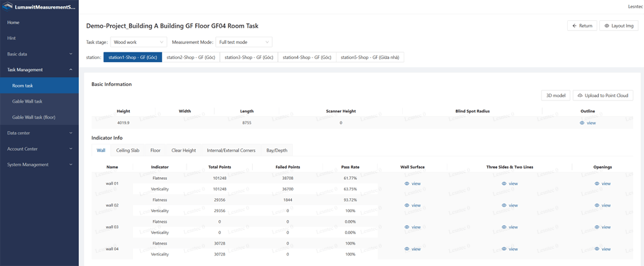Expand the Basic data sidebar menu
This screenshot has width=644, height=266.
[39, 54]
